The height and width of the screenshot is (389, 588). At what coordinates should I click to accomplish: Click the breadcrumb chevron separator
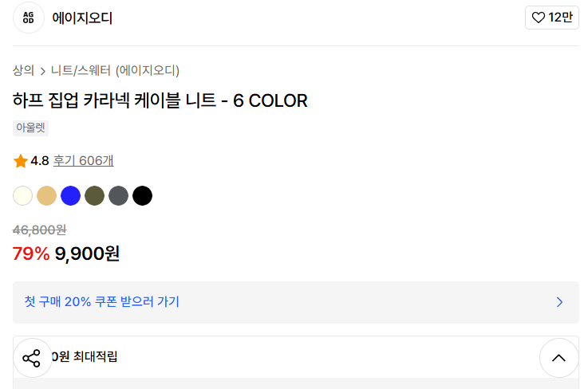[x=42, y=71]
